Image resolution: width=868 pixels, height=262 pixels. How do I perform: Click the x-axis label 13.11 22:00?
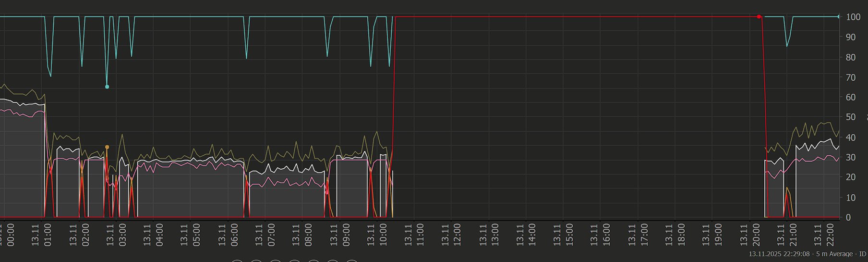(823, 235)
